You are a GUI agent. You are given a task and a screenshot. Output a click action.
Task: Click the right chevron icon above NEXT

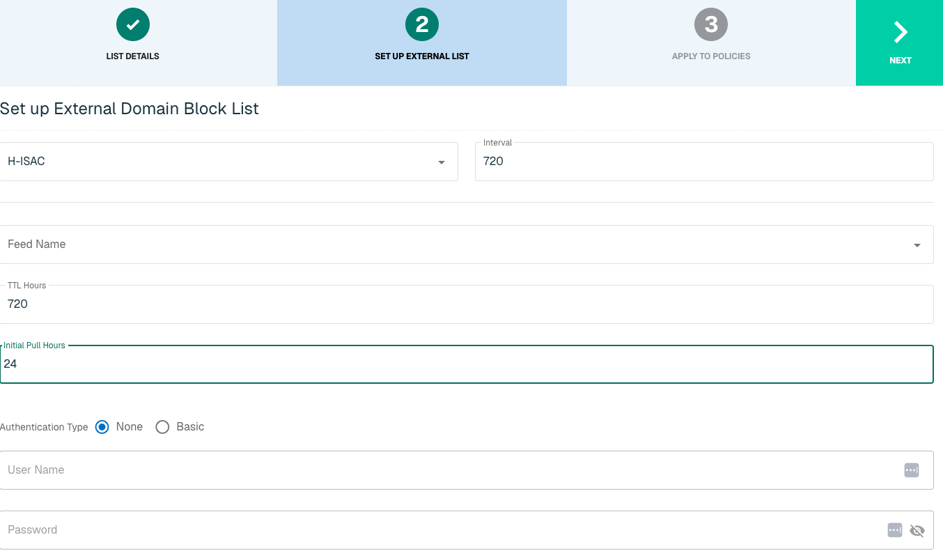pos(901,32)
